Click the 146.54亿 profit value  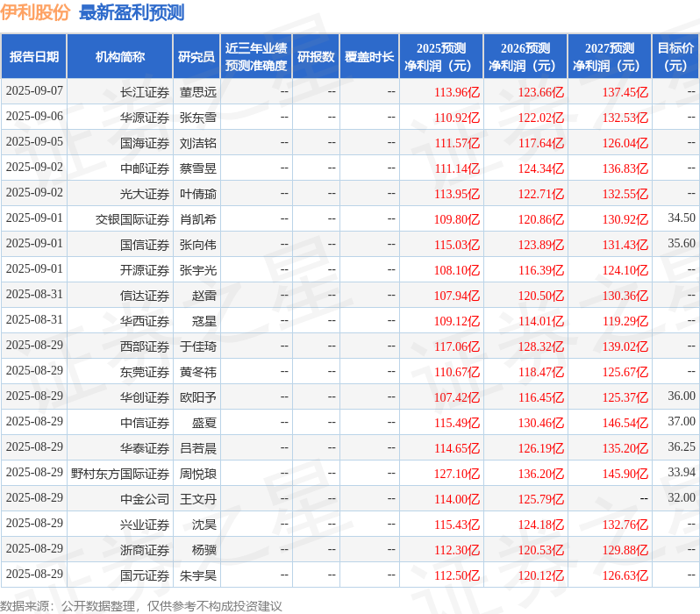(x=625, y=424)
